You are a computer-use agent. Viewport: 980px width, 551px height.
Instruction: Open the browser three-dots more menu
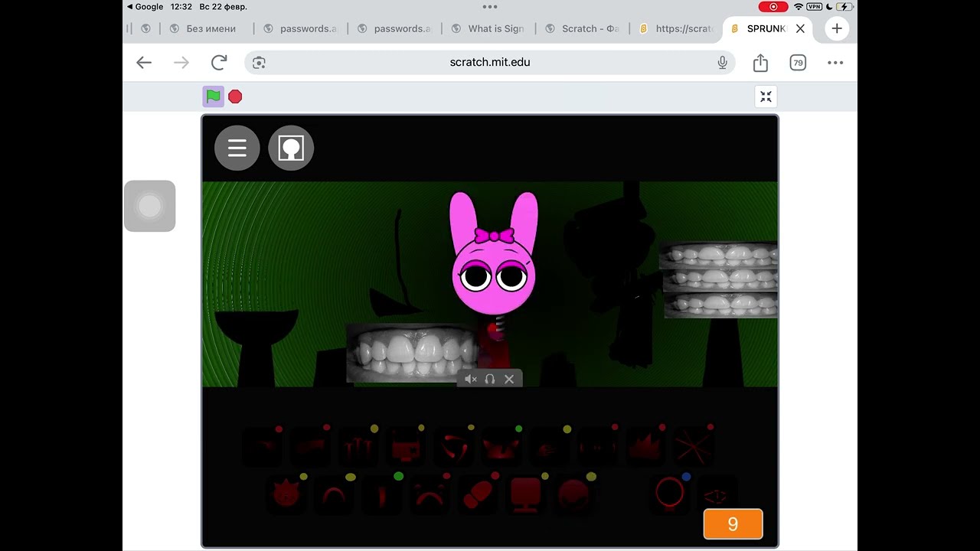[835, 63]
